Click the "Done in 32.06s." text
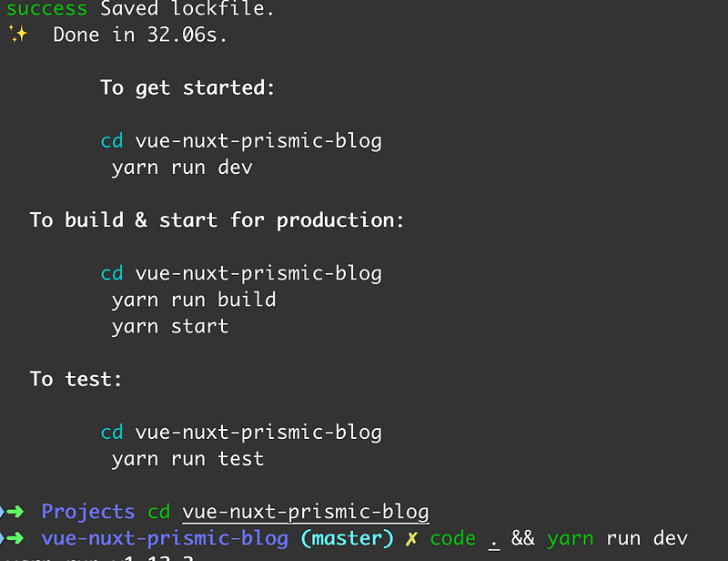The height and width of the screenshot is (561, 728). pyautogui.click(x=140, y=36)
